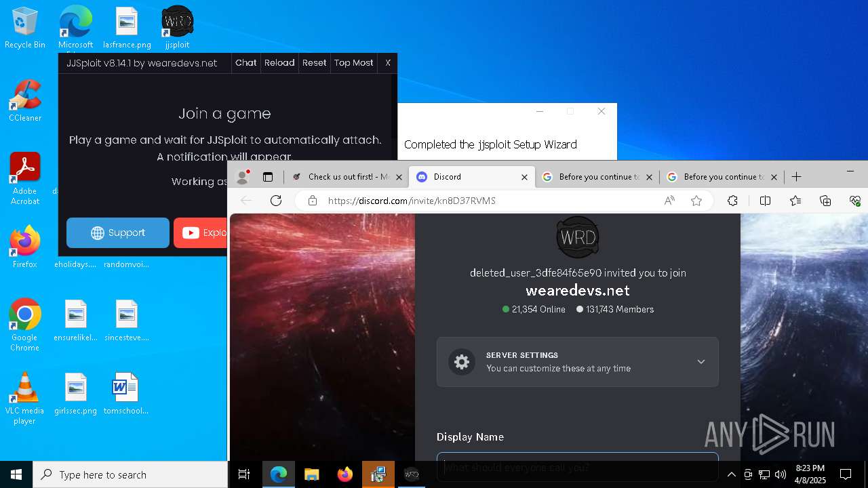This screenshot has height=488, width=868.
Task: Launch Adobe Acrobat from the desktop
Action: [24, 179]
